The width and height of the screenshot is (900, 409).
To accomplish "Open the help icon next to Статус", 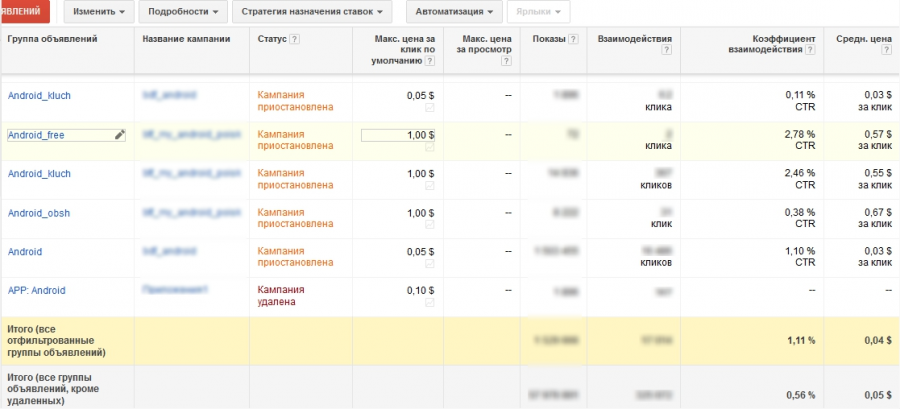I will click(x=295, y=39).
